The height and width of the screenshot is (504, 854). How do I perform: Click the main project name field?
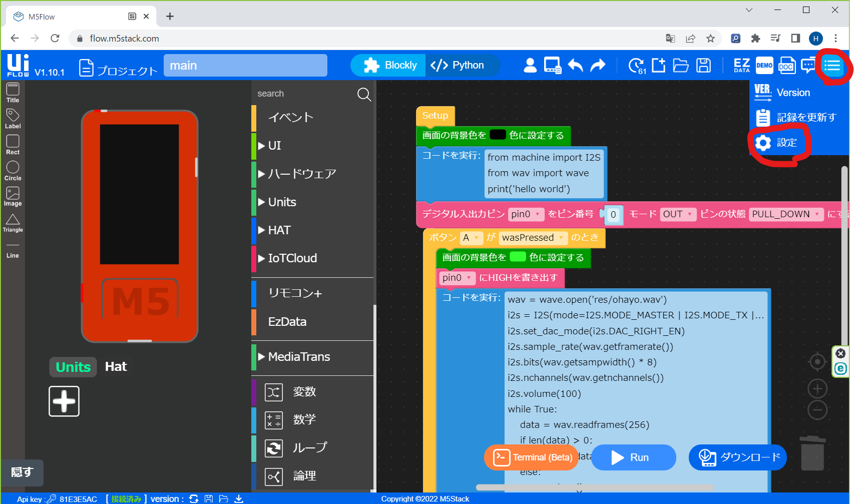[245, 66]
